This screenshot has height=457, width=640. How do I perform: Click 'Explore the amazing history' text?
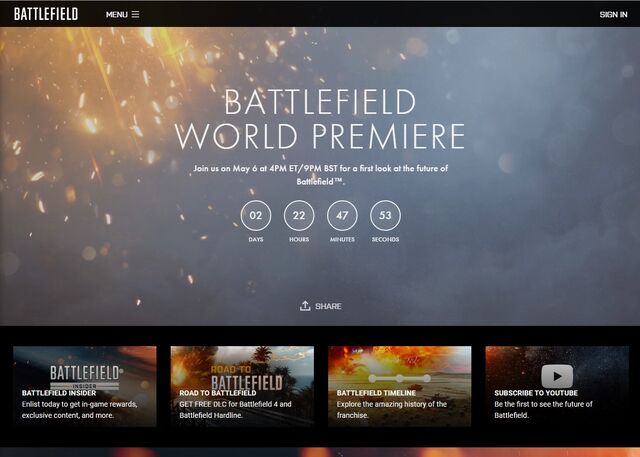coord(392,410)
